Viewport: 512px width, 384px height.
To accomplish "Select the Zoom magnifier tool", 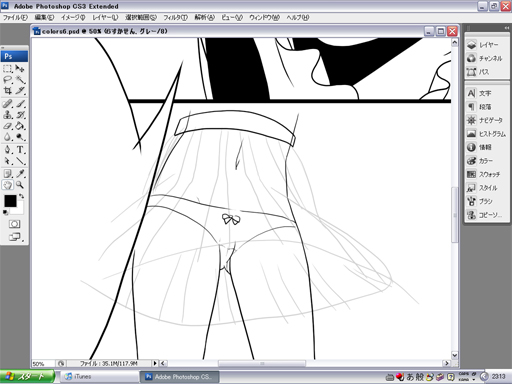I will (20, 185).
